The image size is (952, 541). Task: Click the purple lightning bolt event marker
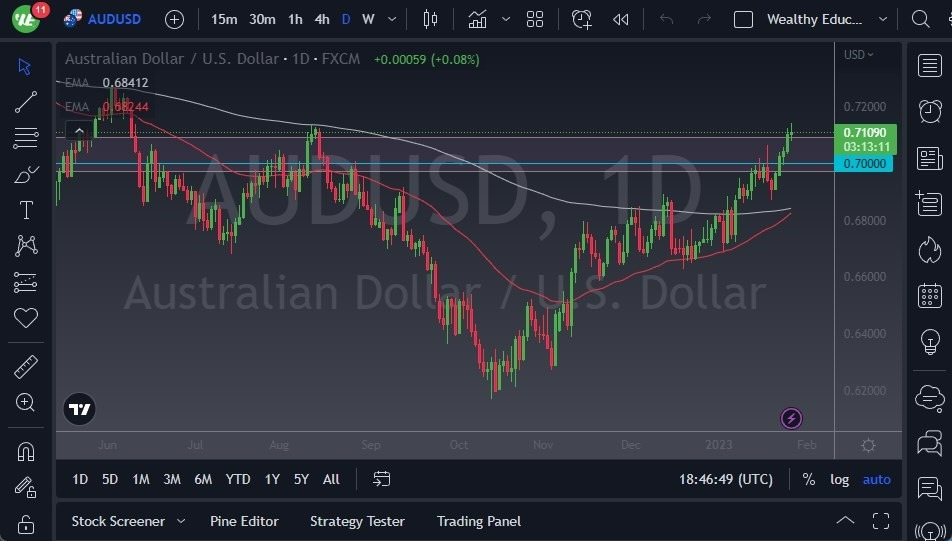click(791, 418)
